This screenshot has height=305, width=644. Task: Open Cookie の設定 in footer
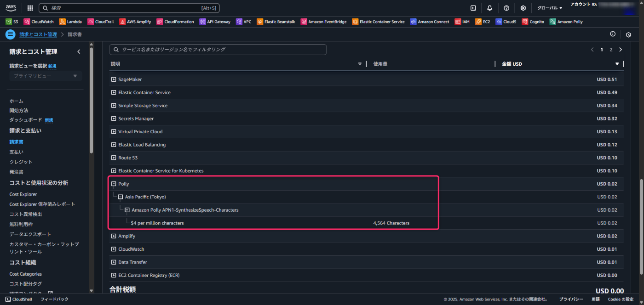point(621,299)
